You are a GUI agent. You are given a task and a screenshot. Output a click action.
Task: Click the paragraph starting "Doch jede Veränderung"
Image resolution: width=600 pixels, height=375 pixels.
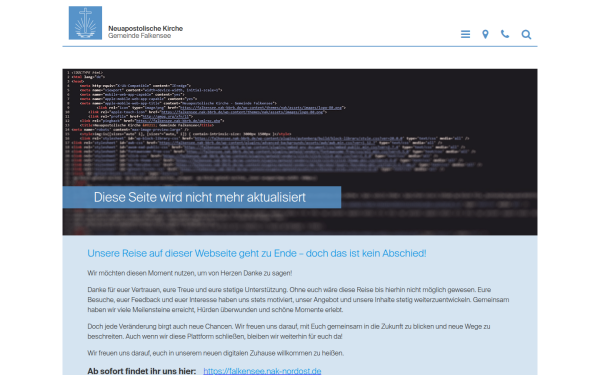(289, 331)
